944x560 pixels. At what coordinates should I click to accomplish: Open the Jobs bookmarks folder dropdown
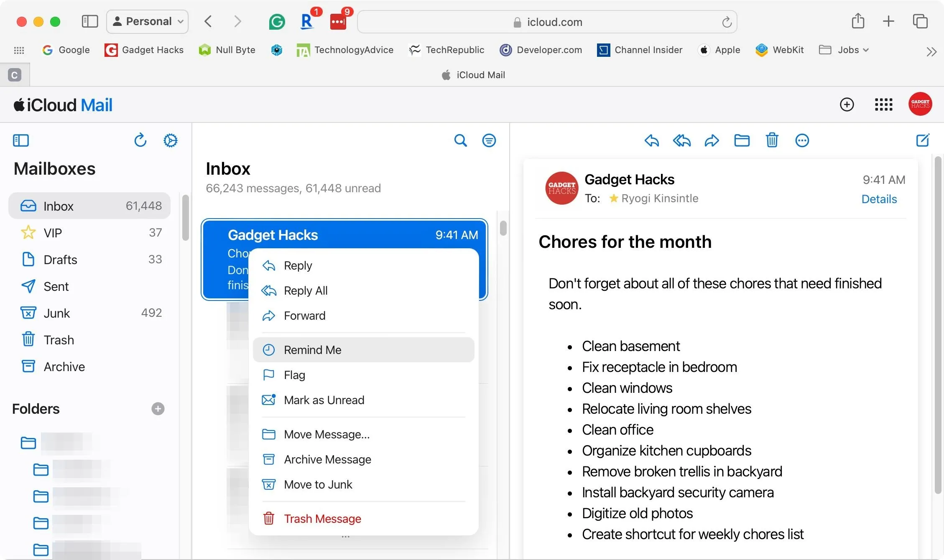click(844, 50)
